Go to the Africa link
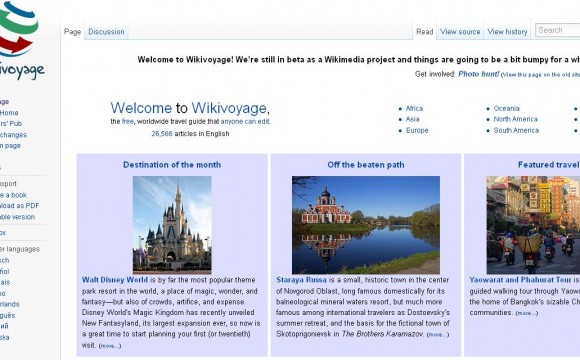 [x=414, y=108]
